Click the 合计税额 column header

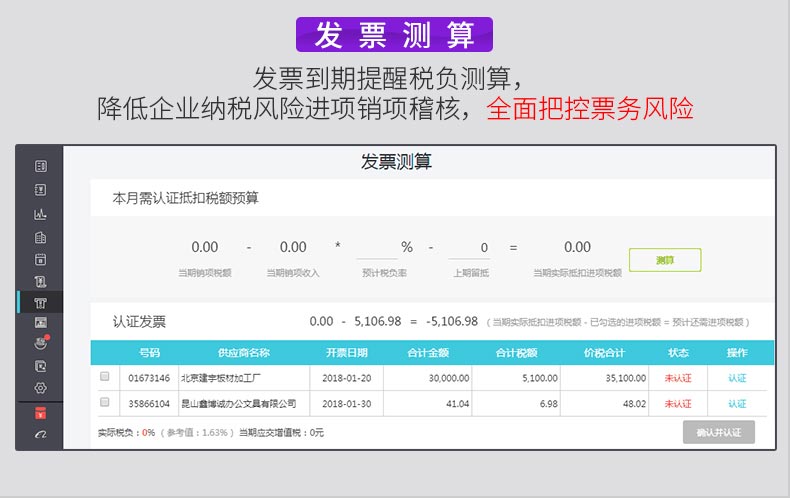(x=516, y=353)
